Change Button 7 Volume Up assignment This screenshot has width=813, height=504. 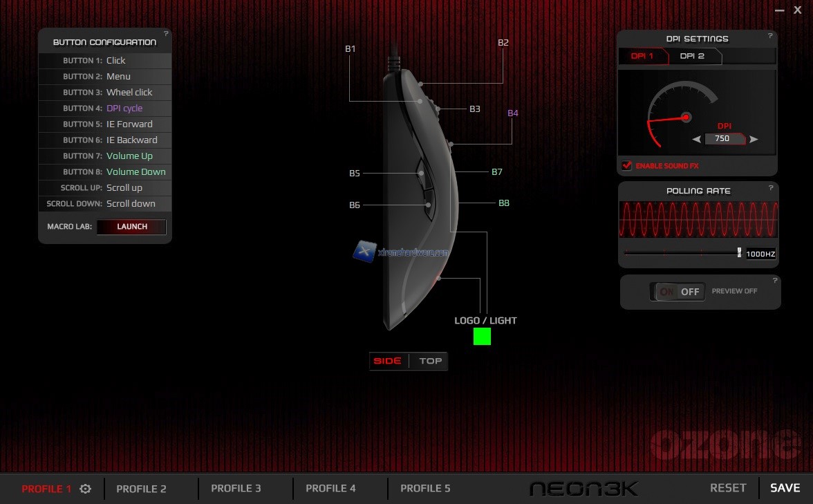[129, 156]
